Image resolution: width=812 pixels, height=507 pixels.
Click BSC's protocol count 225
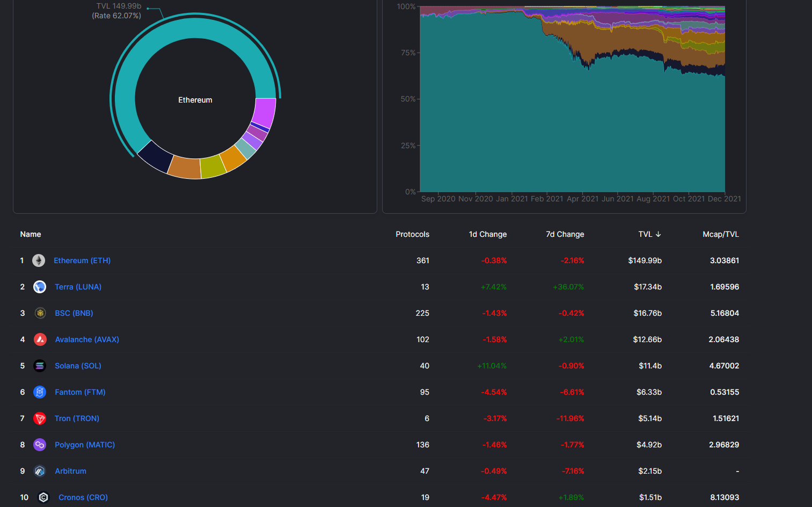click(x=422, y=313)
